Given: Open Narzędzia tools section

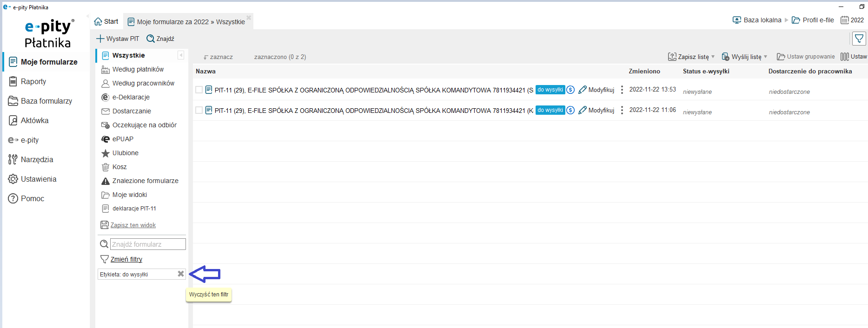Looking at the screenshot, I should 31,159.
